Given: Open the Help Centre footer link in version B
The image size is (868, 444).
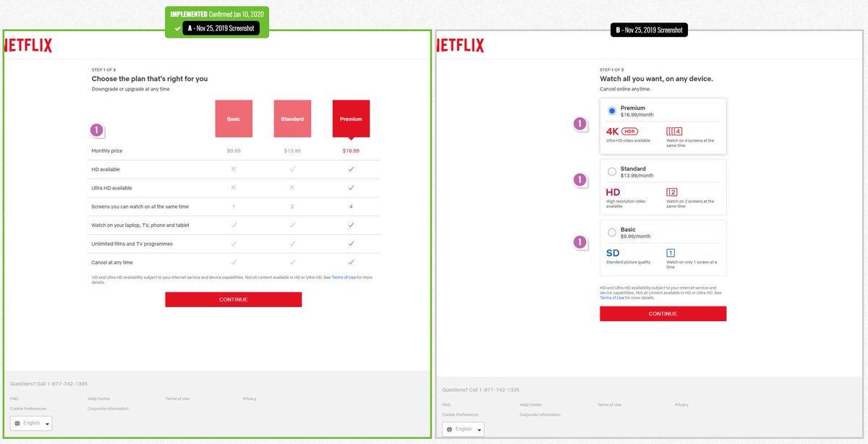Looking at the screenshot, I should [x=531, y=404].
